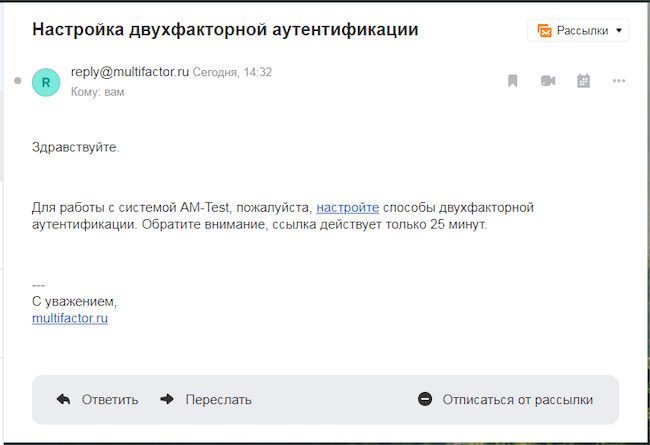Image resolution: width=650 pixels, height=445 pixels.
Task: Create a calendar event with the calendar icon
Action: click(584, 81)
